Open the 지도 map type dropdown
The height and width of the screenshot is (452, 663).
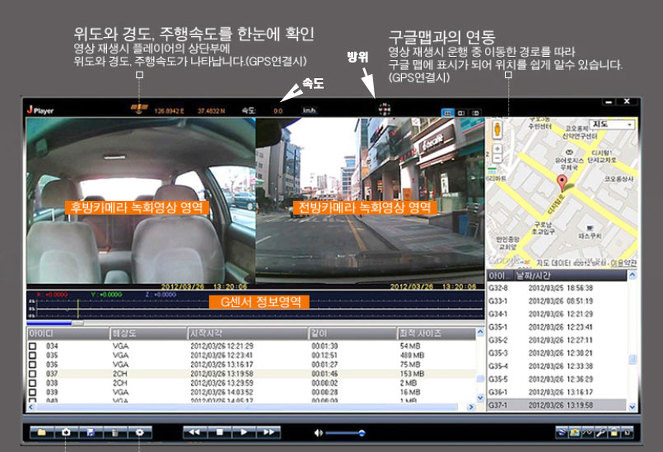tap(612, 124)
